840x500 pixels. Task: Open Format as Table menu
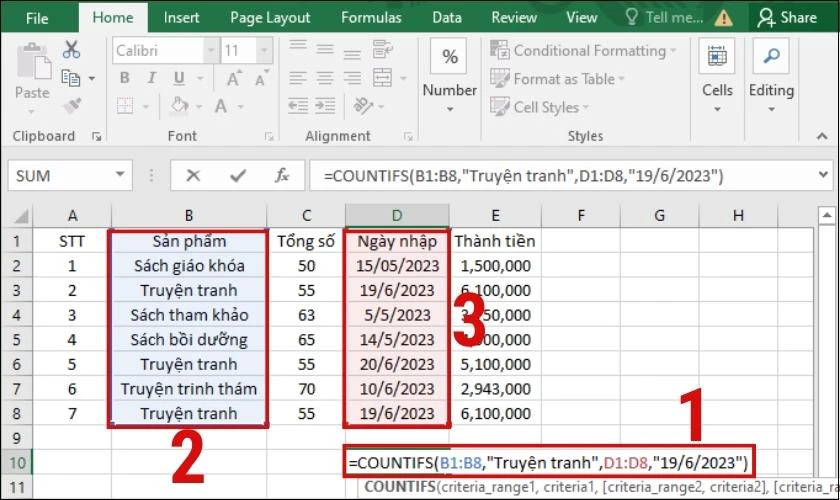pos(557,79)
